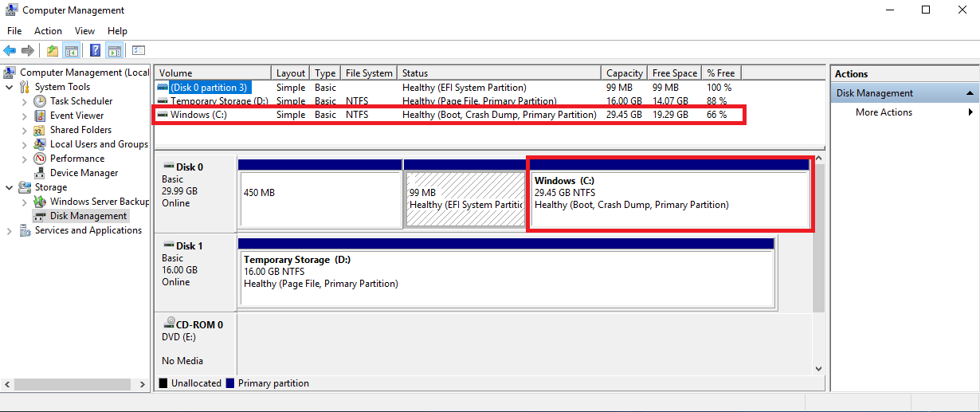980x412 pixels.
Task: Click the Storage node icon
Action: click(25, 187)
